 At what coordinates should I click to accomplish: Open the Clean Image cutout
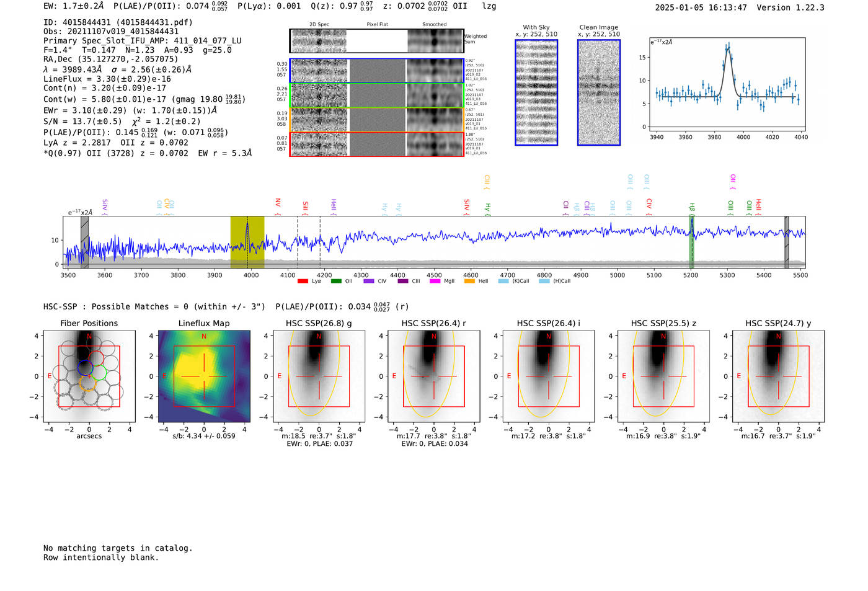coord(599,92)
